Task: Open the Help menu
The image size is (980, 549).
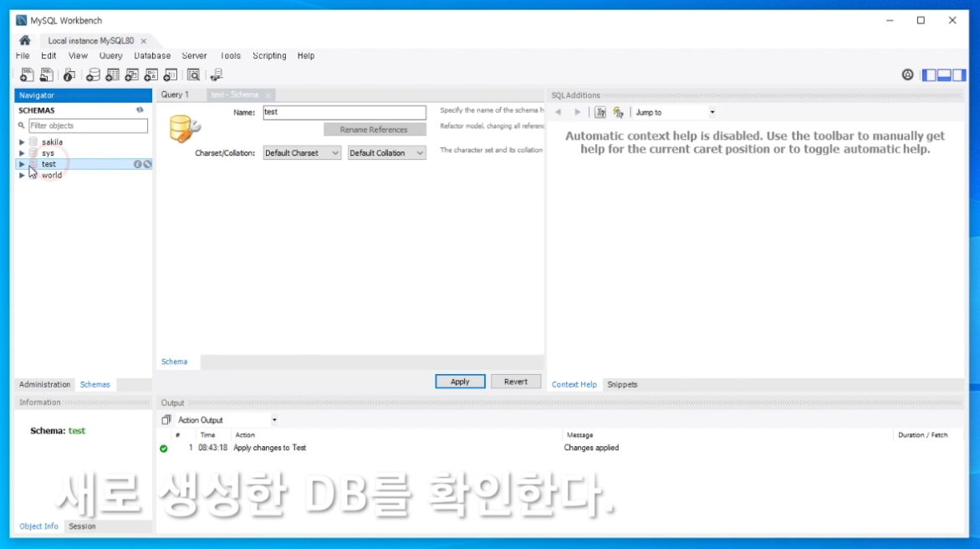Action: point(306,55)
